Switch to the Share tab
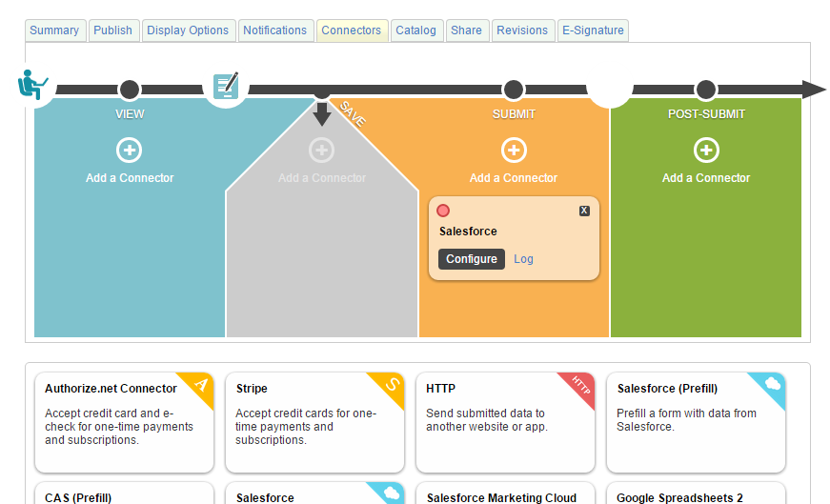The height and width of the screenshot is (504, 830). click(466, 30)
